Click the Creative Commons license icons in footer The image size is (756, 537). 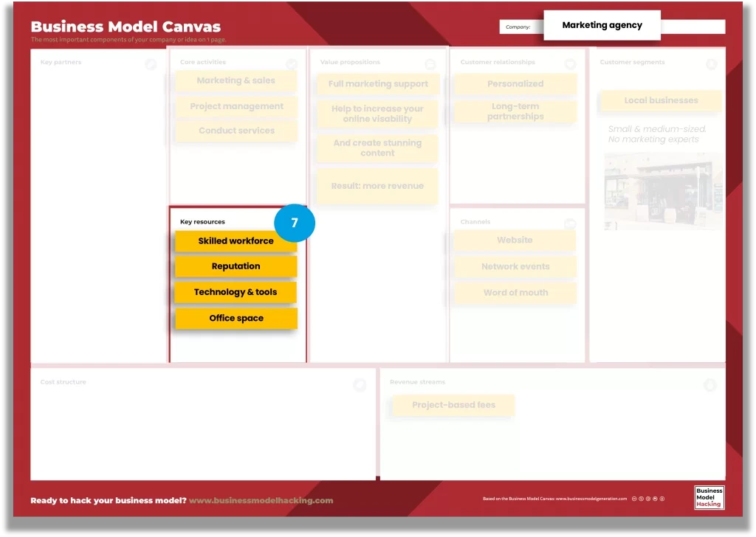(x=648, y=499)
